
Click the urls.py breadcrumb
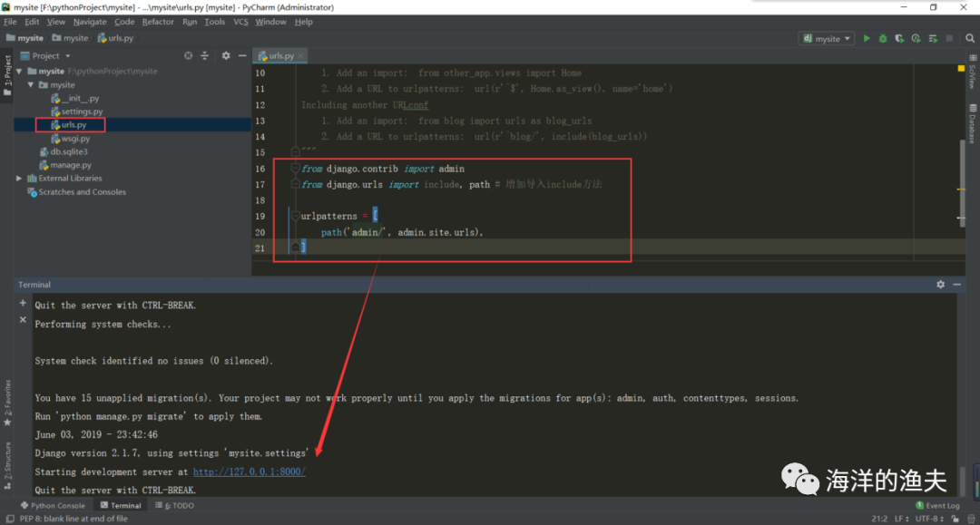[x=115, y=38]
